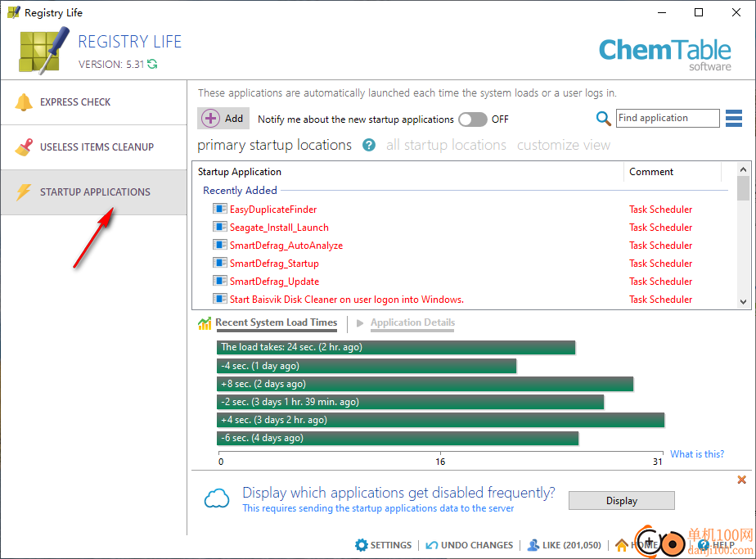Click the '-4 sec. (1 day ago)' bar
The width and height of the screenshot is (756, 559).
(x=367, y=366)
